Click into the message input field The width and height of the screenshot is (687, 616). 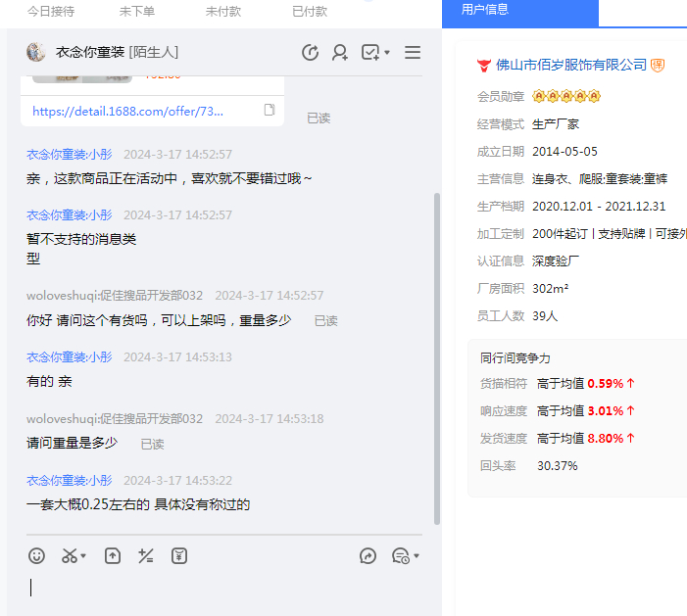click(x=225, y=588)
